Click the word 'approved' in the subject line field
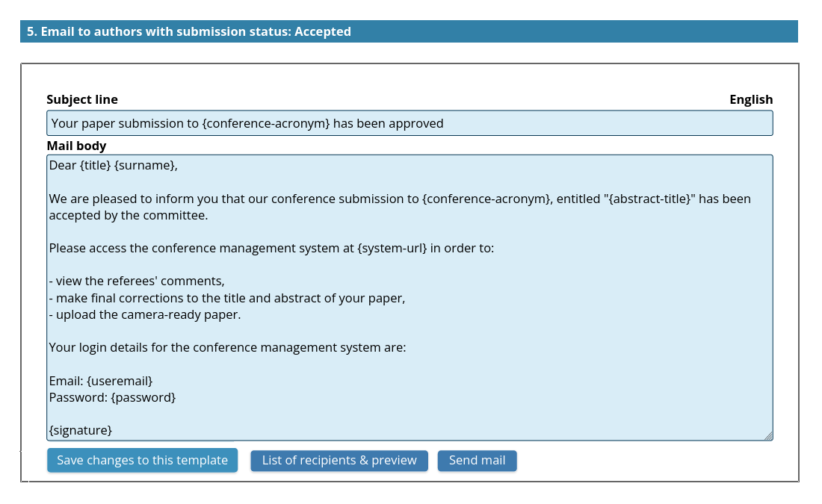 coord(415,123)
